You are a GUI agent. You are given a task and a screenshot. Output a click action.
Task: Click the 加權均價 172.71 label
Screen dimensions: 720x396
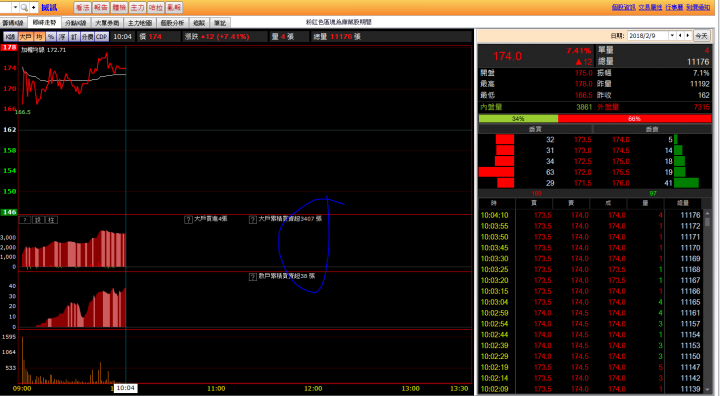44,50
